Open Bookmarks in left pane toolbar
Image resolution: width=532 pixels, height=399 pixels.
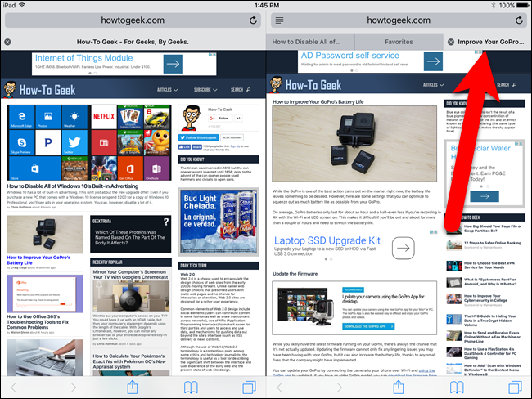point(191,387)
